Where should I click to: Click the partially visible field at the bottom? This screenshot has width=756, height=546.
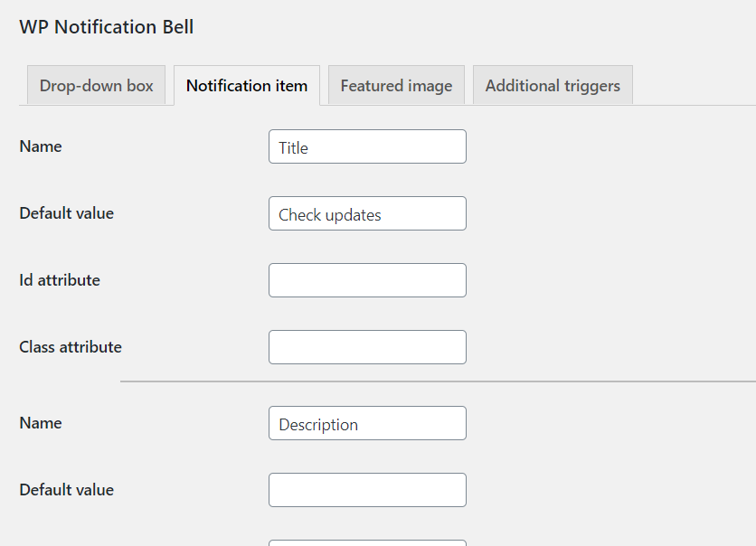(x=367, y=543)
